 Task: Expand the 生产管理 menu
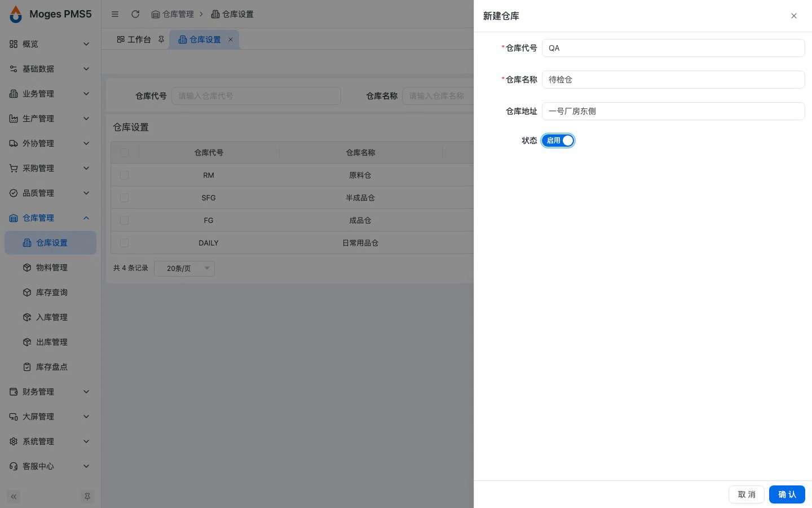click(x=50, y=119)
